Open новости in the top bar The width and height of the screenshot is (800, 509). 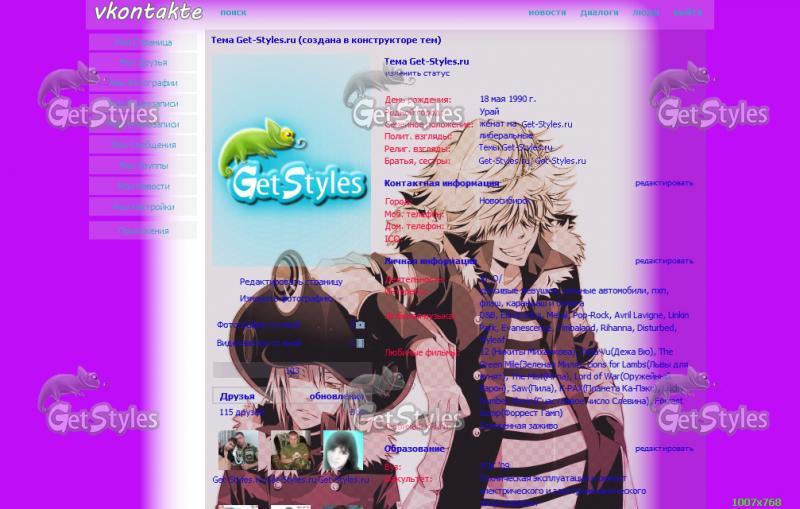coord(547,12)
